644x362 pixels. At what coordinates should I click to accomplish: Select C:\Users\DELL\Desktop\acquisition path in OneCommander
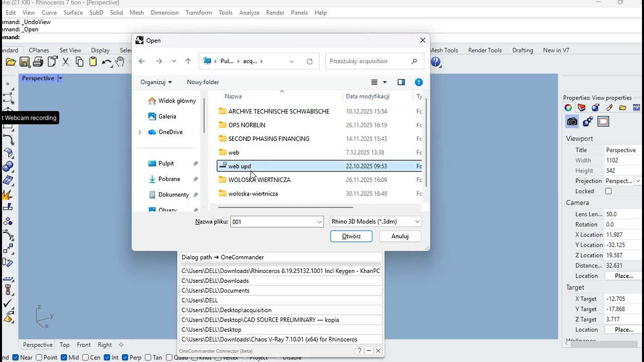281,310
